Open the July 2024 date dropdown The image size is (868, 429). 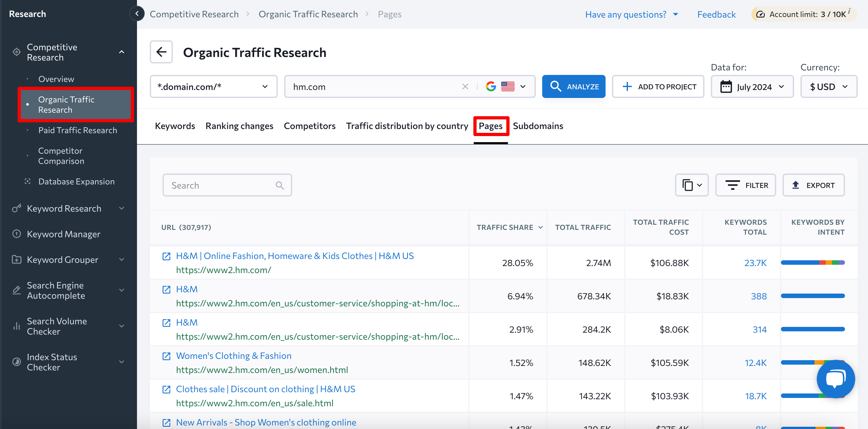coord(752,87)
